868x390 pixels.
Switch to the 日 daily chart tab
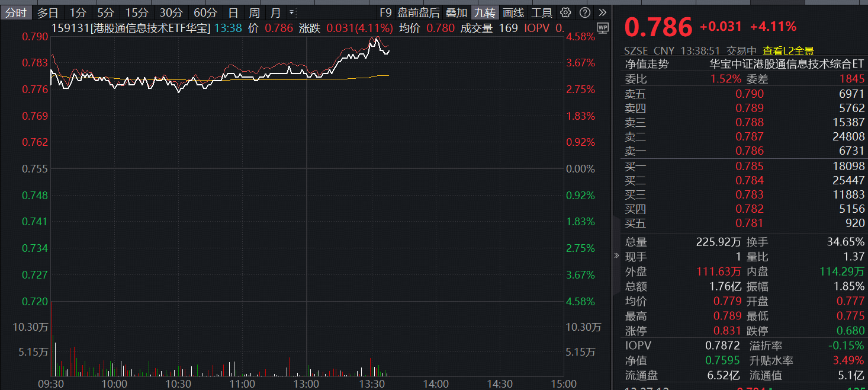(x=233, y=12)
